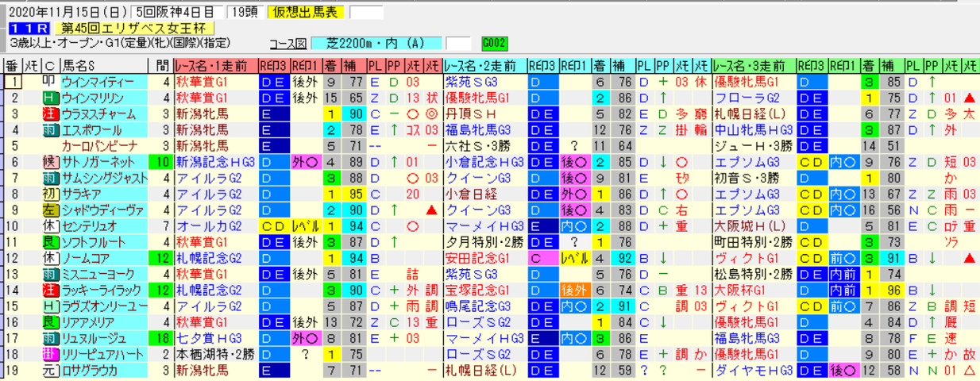Click the double-circle ◎ memo in ウラヌスチャーム's row
The image size is (980, 381).
point(431,114)
